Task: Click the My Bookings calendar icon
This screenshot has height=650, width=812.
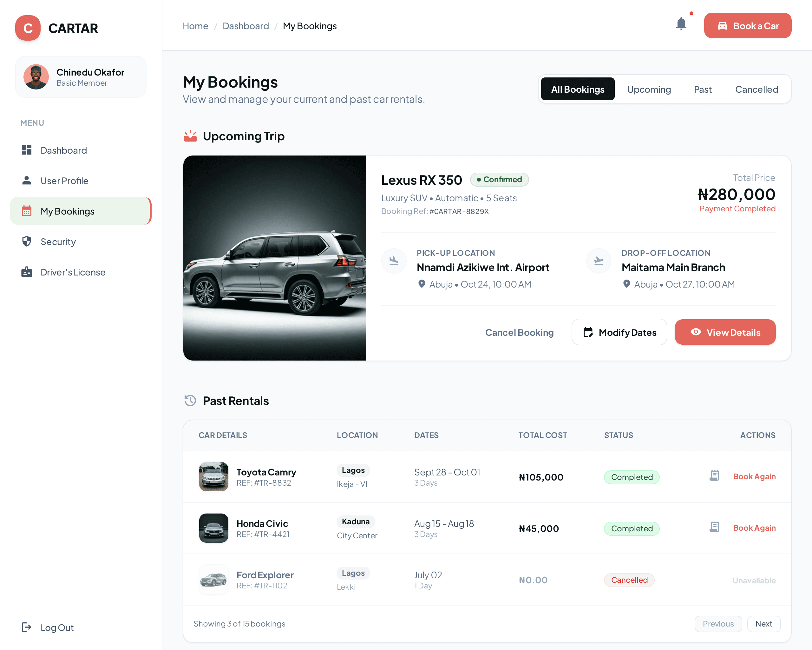Action: coord(27,211)
